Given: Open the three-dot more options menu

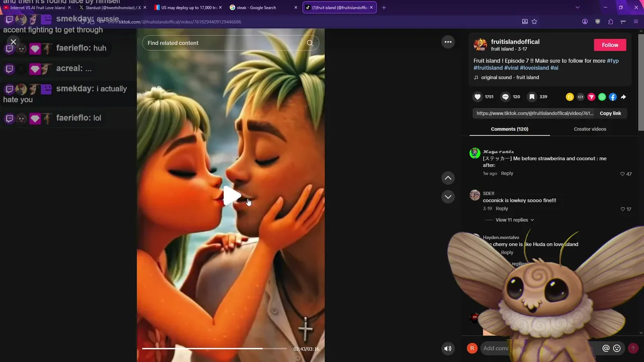Looking at the screenshot, I should click(448, 42).
